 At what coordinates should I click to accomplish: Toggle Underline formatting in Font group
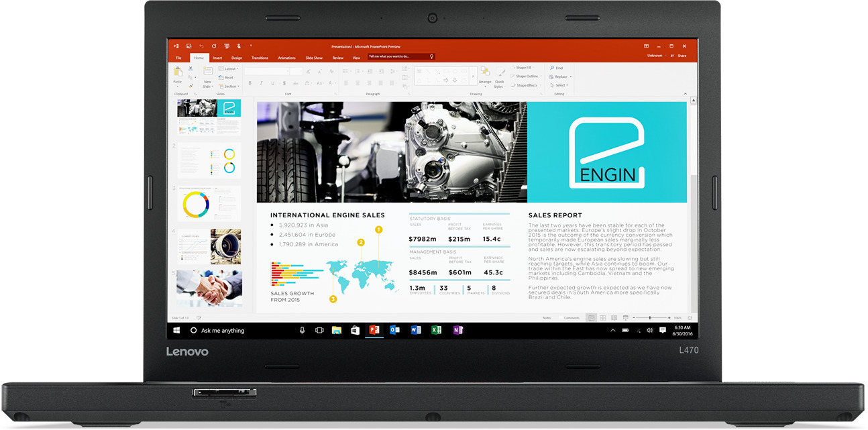click(x=273, y=83)
